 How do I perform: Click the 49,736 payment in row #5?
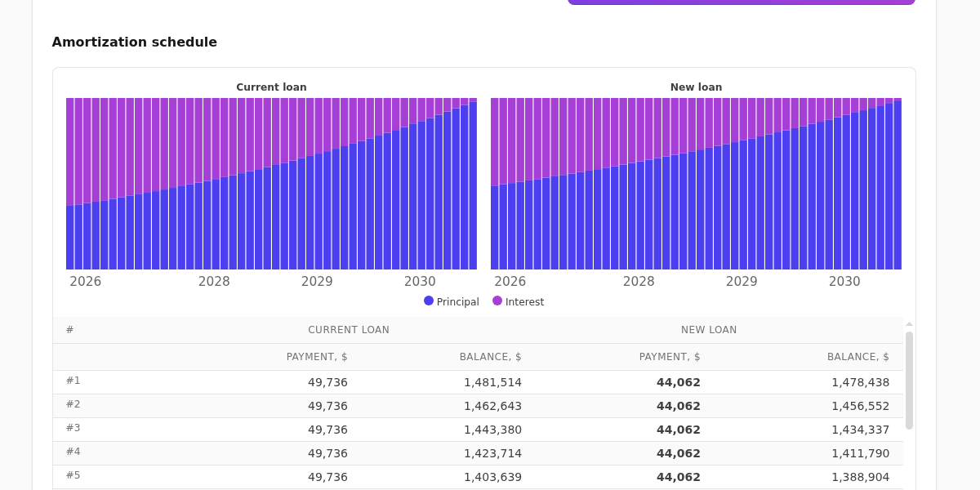(x=327, y=477)
